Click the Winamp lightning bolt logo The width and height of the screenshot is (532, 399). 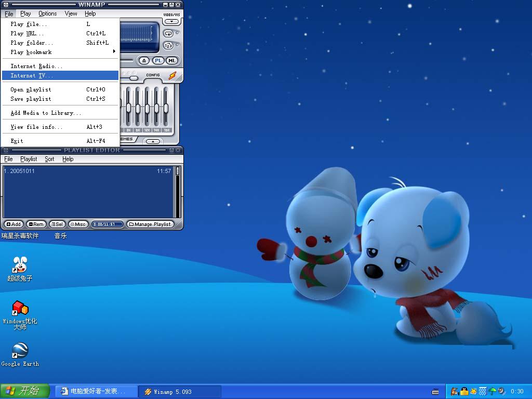point(172,76)
